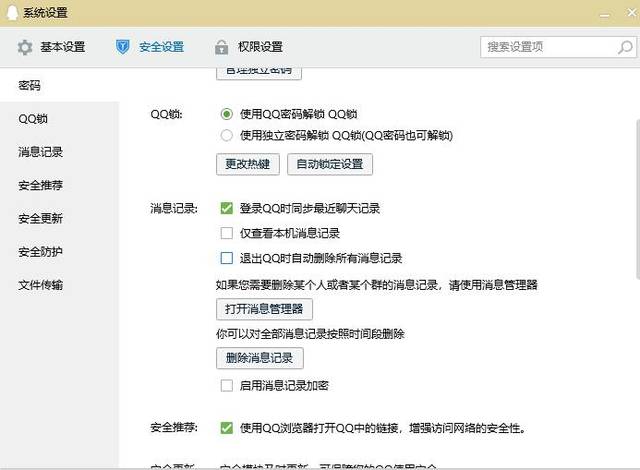Click the gear icon beside 基本设置
This screenshot has height=470, width=640.
point(25,47)
